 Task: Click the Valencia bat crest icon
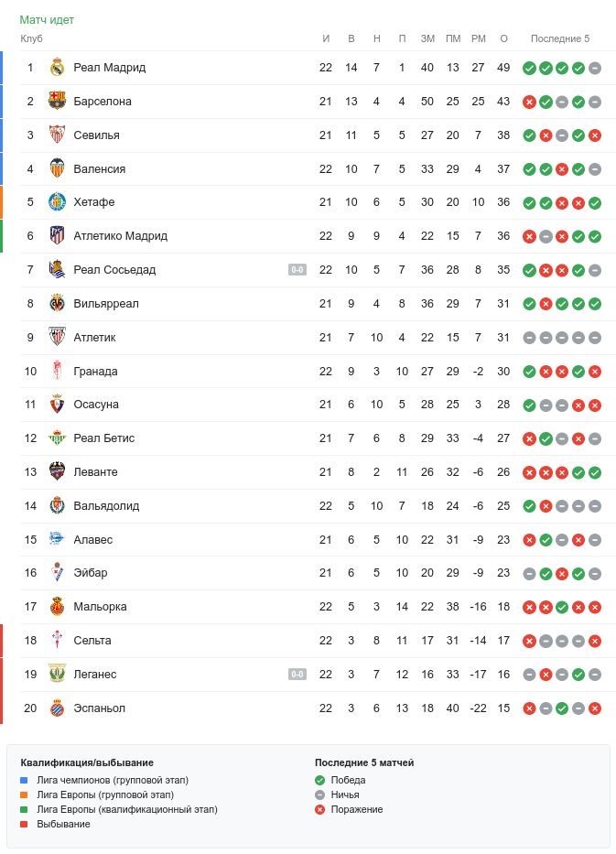pos(57,168)
